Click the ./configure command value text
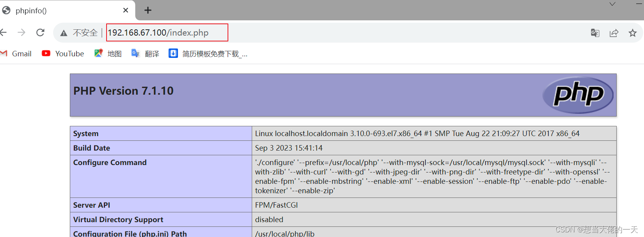Screen dimensions: 644x237 coord(432,176)
